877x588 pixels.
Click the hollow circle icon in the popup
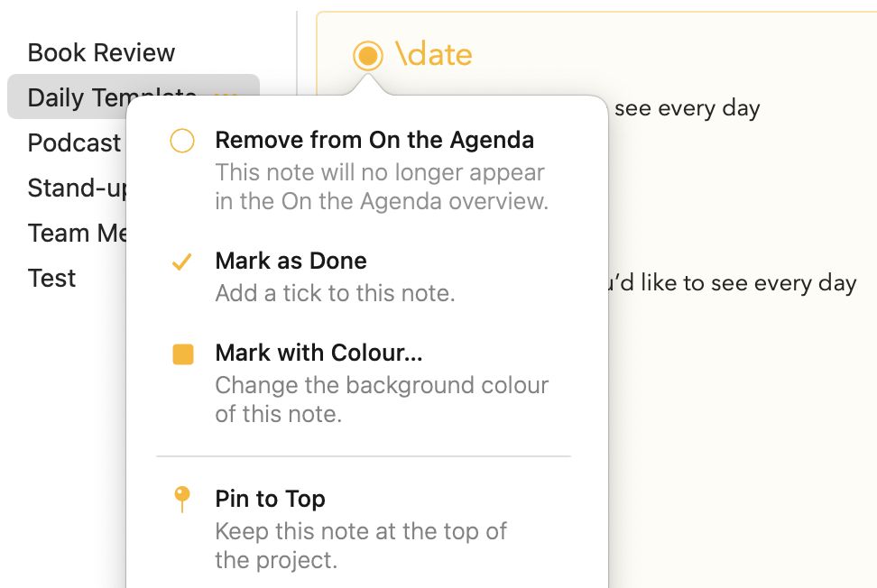[x=181, y=141]
